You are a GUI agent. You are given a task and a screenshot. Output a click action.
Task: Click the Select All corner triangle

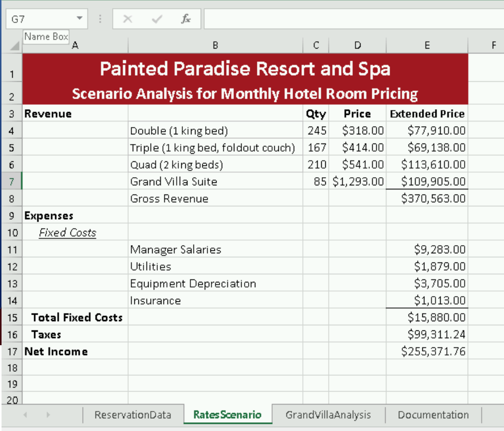[14, 45]
